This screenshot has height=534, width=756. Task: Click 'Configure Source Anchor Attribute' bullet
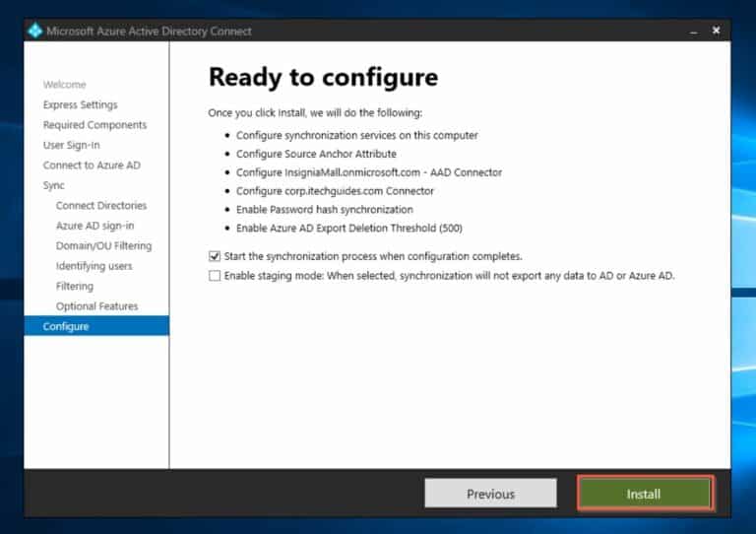coord(316,154)
